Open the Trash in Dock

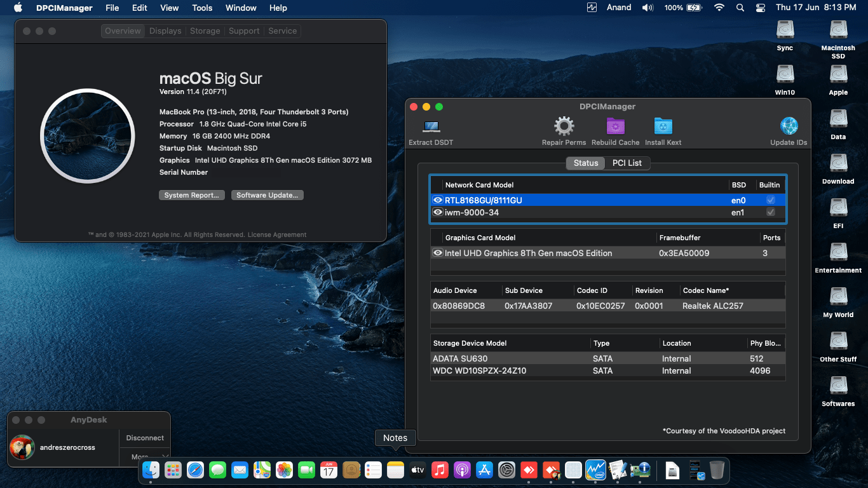click(x=717, y=470)
